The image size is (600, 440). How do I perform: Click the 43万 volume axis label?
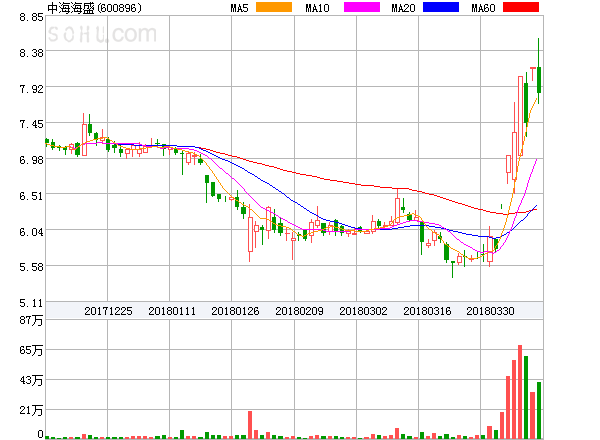click(31, 380)
